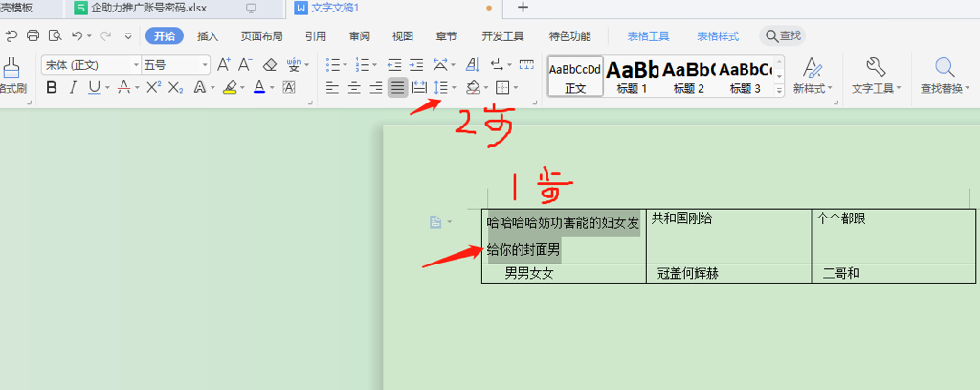Expand the styles gallery more arrow

(x=779, y=91)
